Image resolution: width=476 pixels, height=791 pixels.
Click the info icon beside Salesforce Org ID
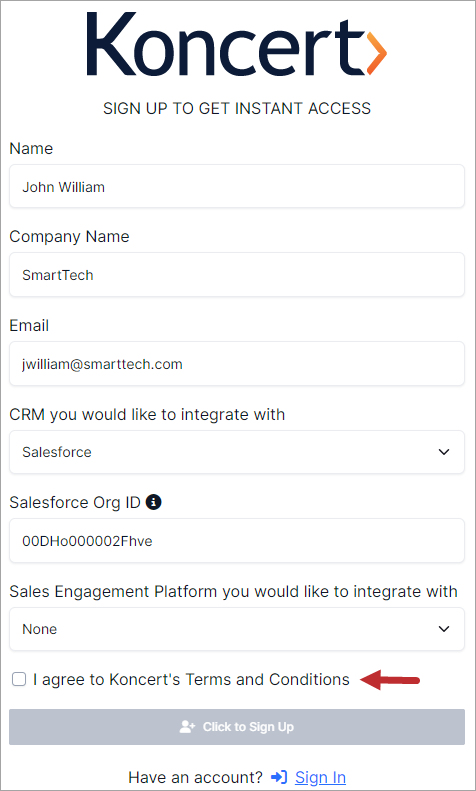click(153, 502)
